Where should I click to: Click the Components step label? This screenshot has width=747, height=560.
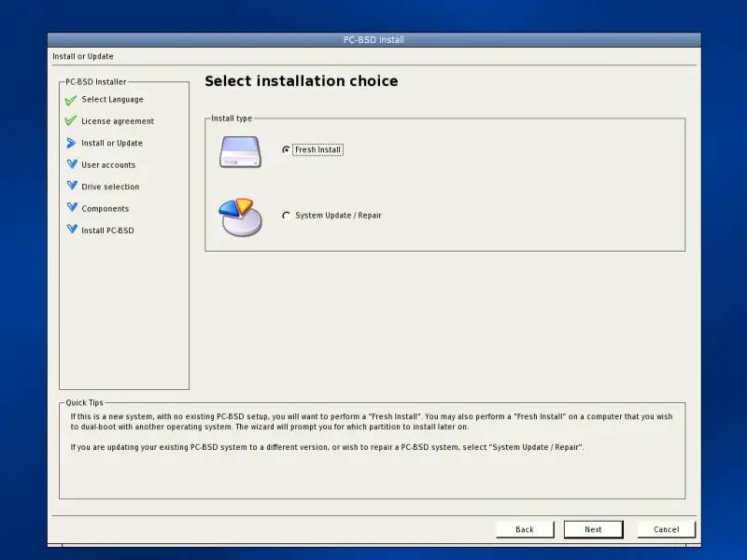105,208
